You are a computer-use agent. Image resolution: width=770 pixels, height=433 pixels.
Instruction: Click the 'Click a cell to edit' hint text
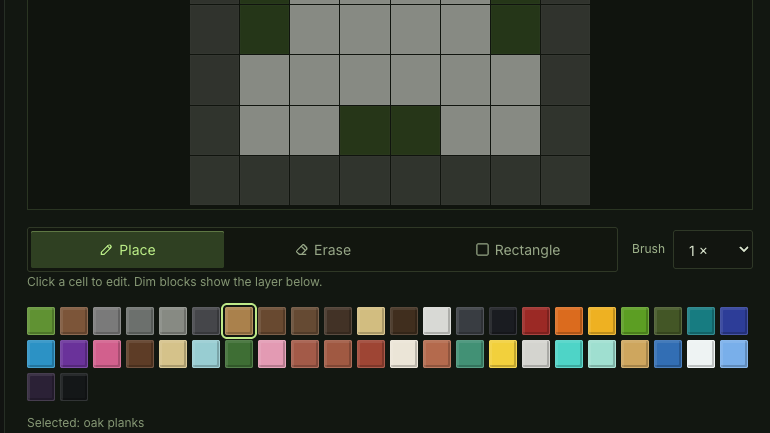coord(174,282)
